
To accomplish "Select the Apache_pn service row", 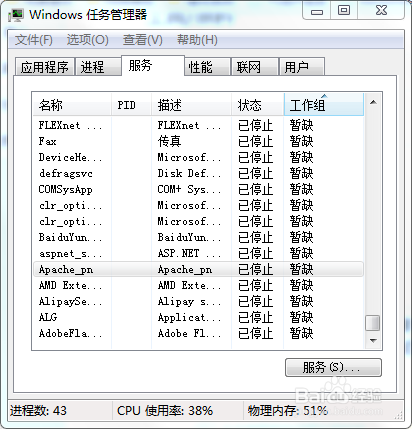I will click(x=198, y=269).
